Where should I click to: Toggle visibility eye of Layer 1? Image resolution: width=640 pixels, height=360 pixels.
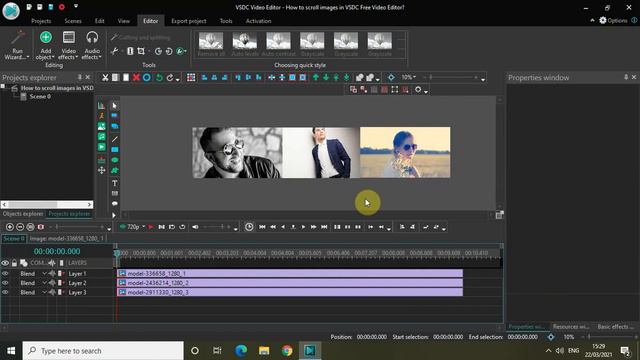pos(5,273)
